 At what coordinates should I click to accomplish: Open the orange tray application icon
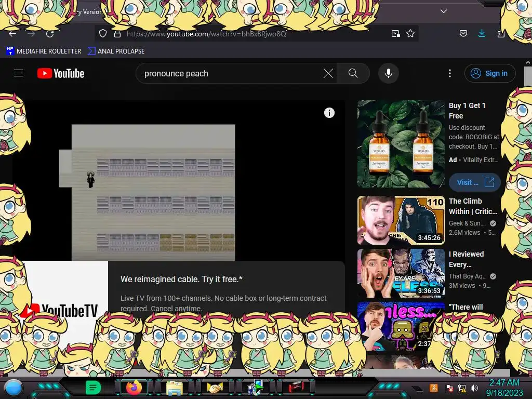[434, 388]
